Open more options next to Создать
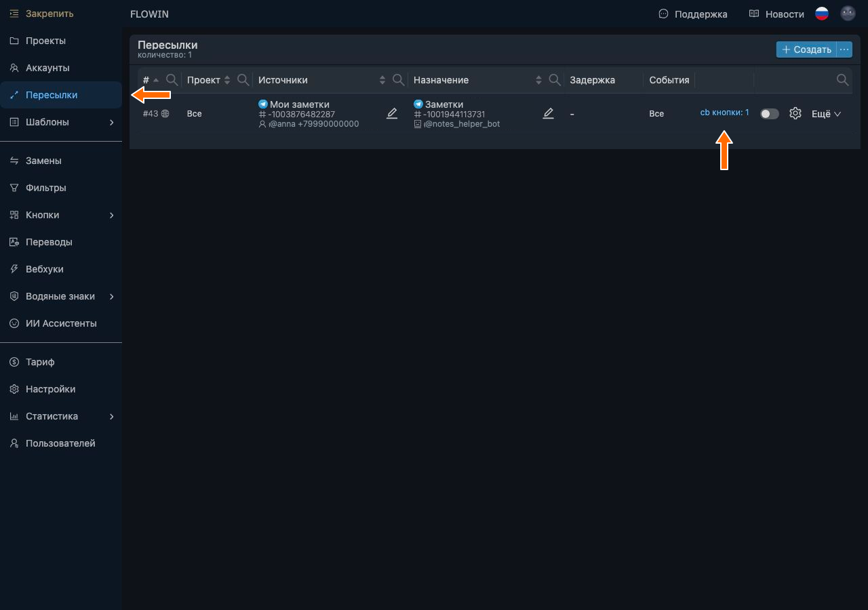The image size is (868, 610). pyautogui.click(x=844, y=49)
